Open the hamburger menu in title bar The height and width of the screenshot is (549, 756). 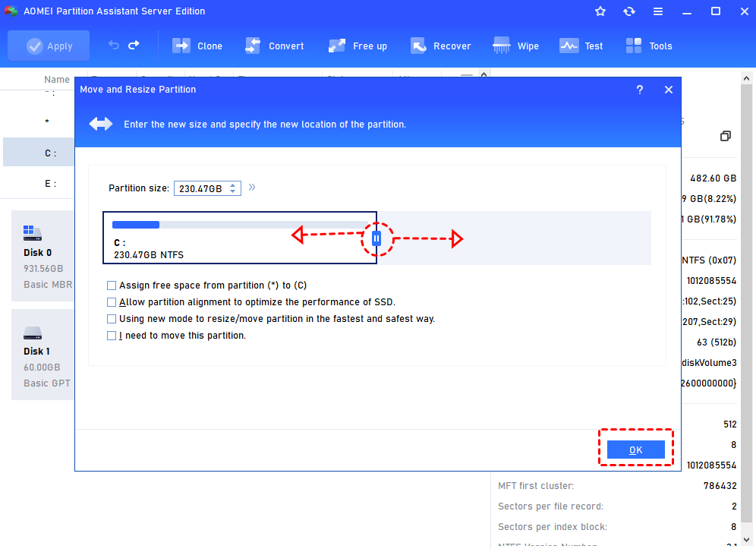pos(658,11)
